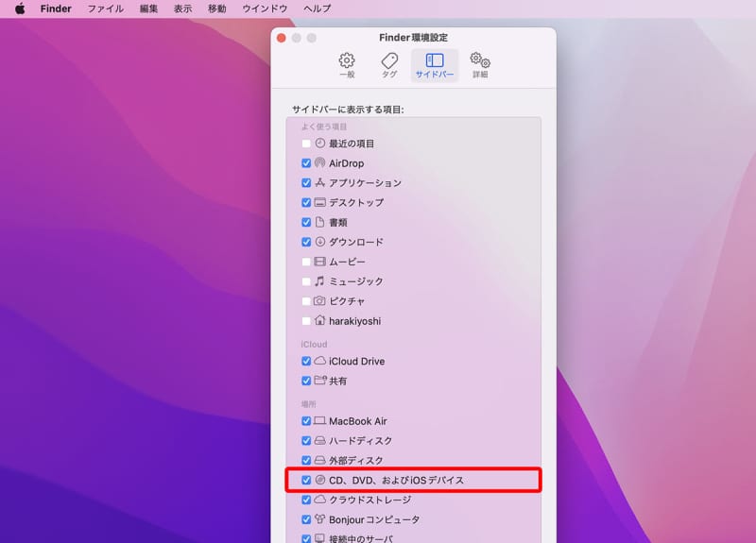Enable the harakiyoshi home folder checkbox
756x543 pixels.
click(x=306, y=321)
